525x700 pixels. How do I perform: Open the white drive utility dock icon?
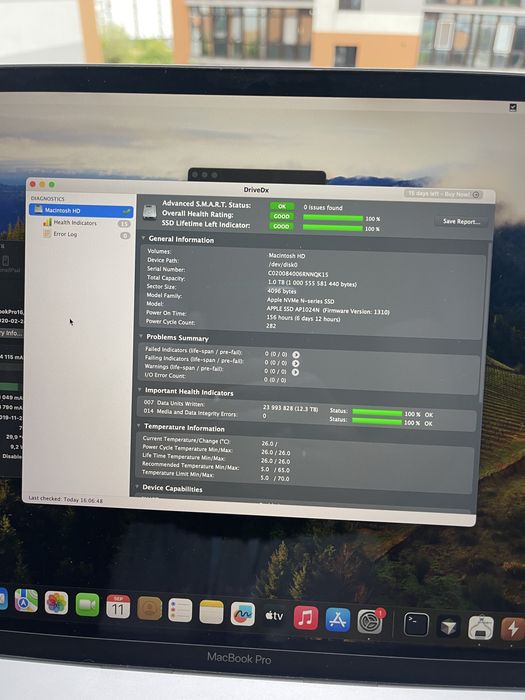[x=481, y=628]
